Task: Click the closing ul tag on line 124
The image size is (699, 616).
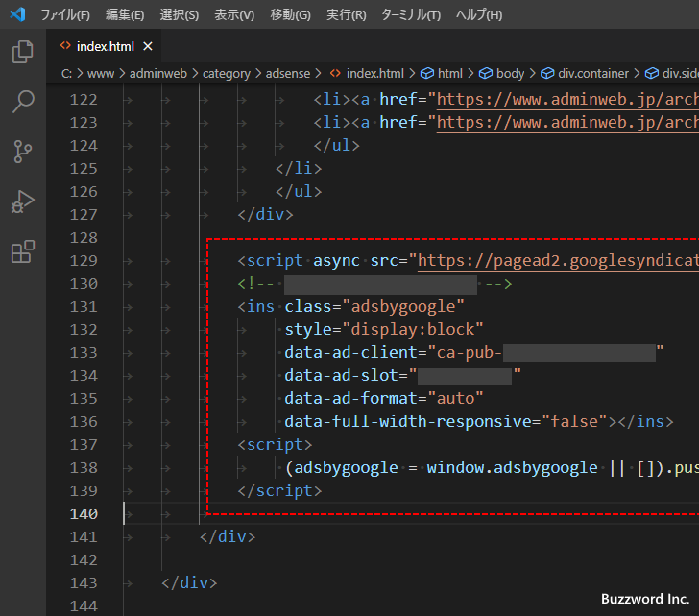Action: click(337, 146)
